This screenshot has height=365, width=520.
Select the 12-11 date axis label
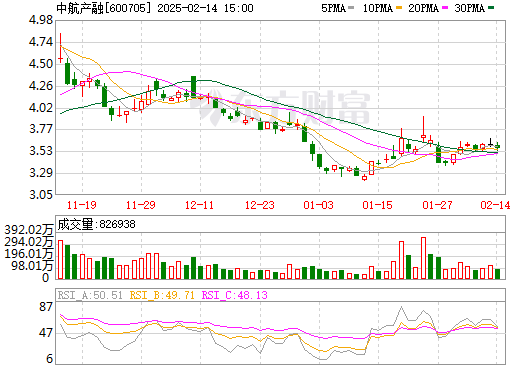point(199,205)
